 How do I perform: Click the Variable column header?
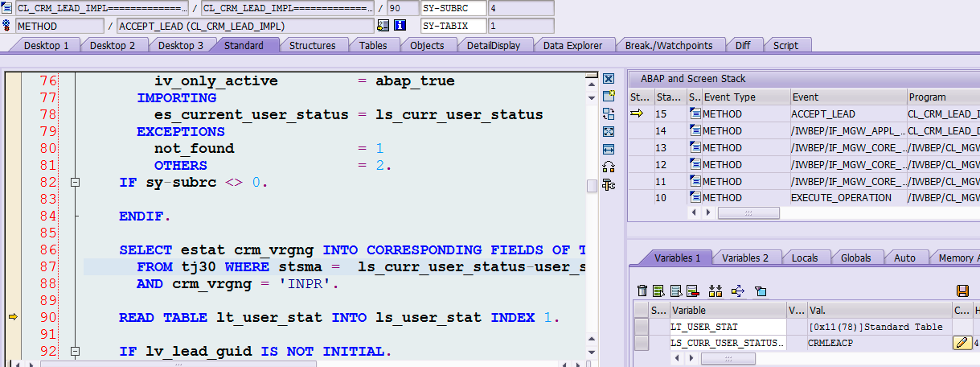tap(728, 310)
